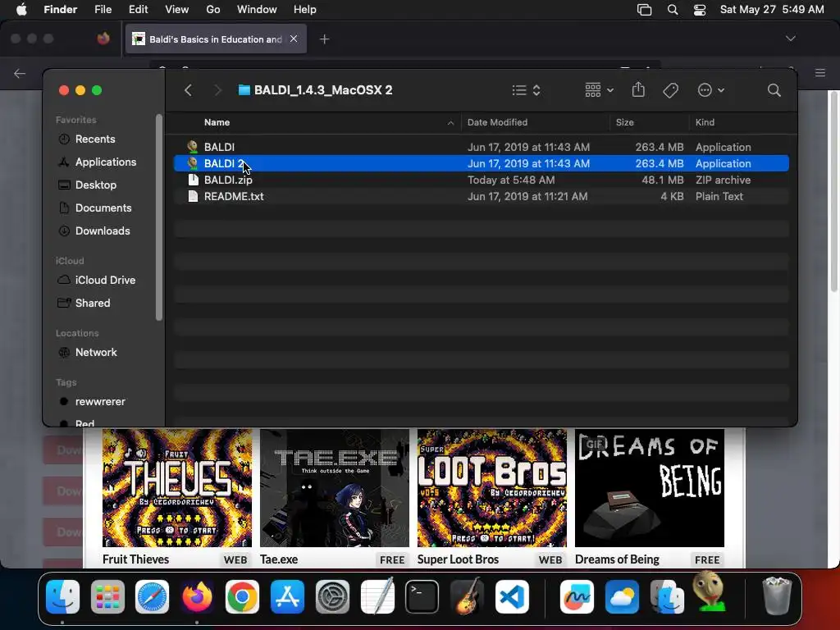Screen dimensions: 840x630
Task: Open Desktop in Finder sidebar
Action: (96, 185)
